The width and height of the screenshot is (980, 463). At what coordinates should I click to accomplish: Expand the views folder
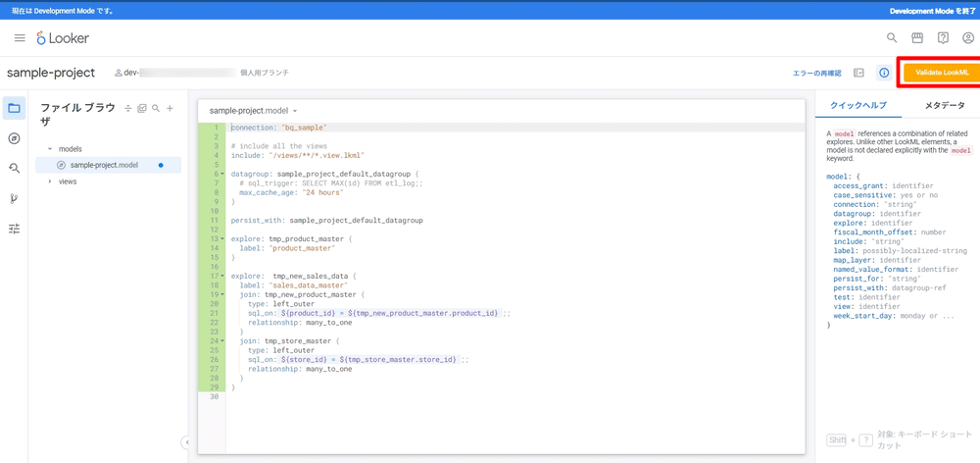click(x=50, y=181)
